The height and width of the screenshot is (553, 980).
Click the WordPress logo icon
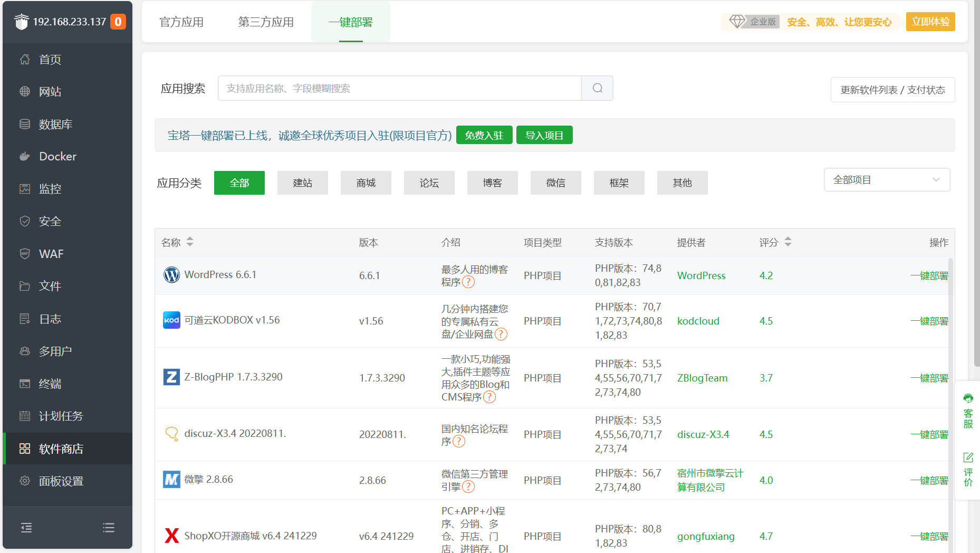click(x=171, y=275)
